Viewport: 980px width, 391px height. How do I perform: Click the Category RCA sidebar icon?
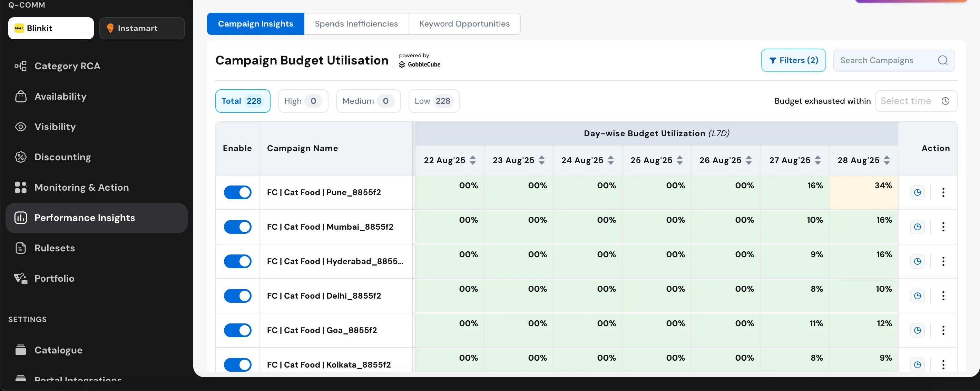(21, 66)
